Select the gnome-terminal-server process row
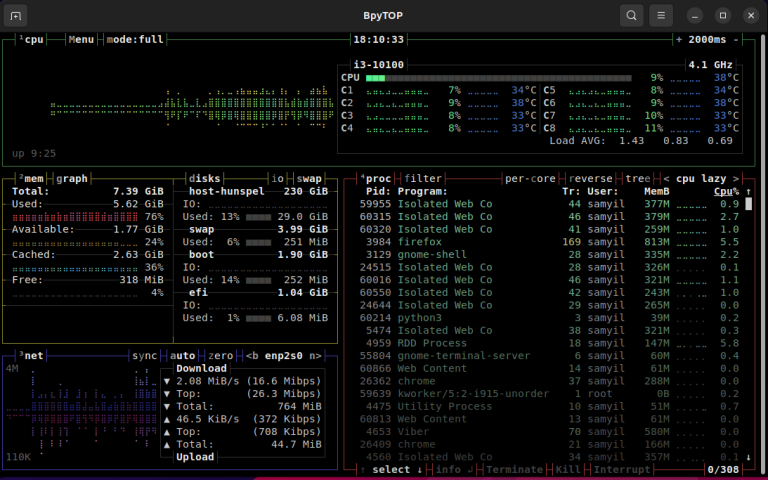The image size is (768, 480). (549, 356)
